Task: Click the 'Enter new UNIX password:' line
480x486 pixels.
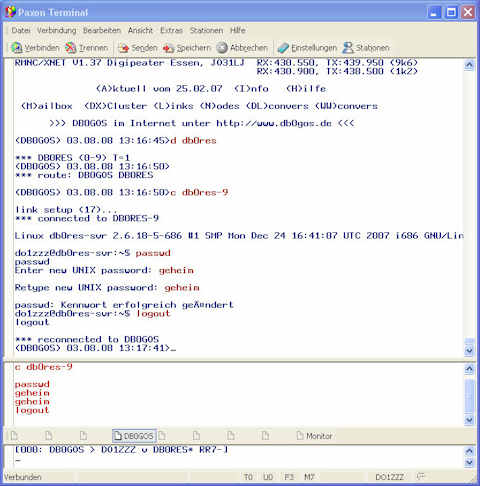Action: [104, 270]
